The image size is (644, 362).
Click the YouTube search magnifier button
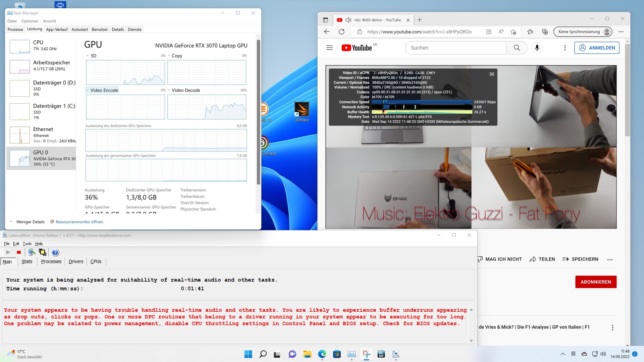517,48
